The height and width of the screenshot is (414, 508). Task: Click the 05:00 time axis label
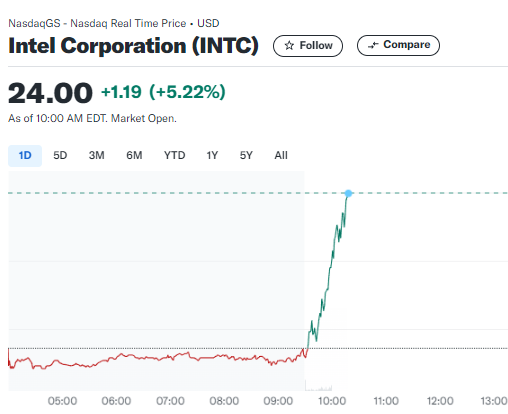pos(62,401)
